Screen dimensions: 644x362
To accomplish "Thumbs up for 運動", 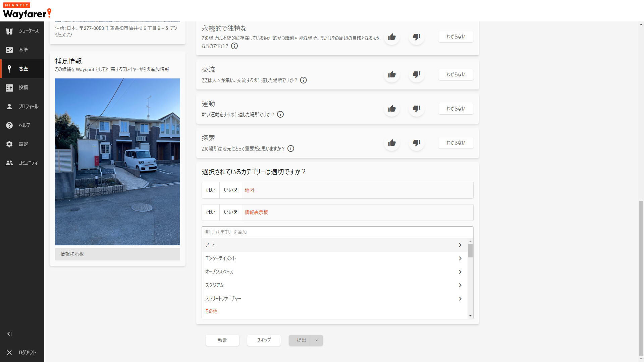I will click(x=392, y=109).
